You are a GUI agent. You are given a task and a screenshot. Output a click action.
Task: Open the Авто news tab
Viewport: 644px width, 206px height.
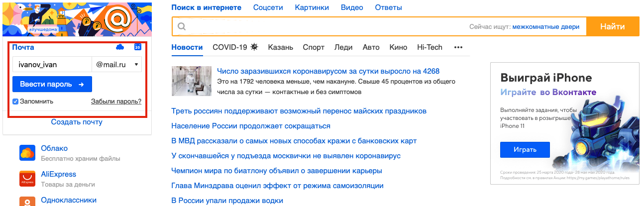pos(371,48)
